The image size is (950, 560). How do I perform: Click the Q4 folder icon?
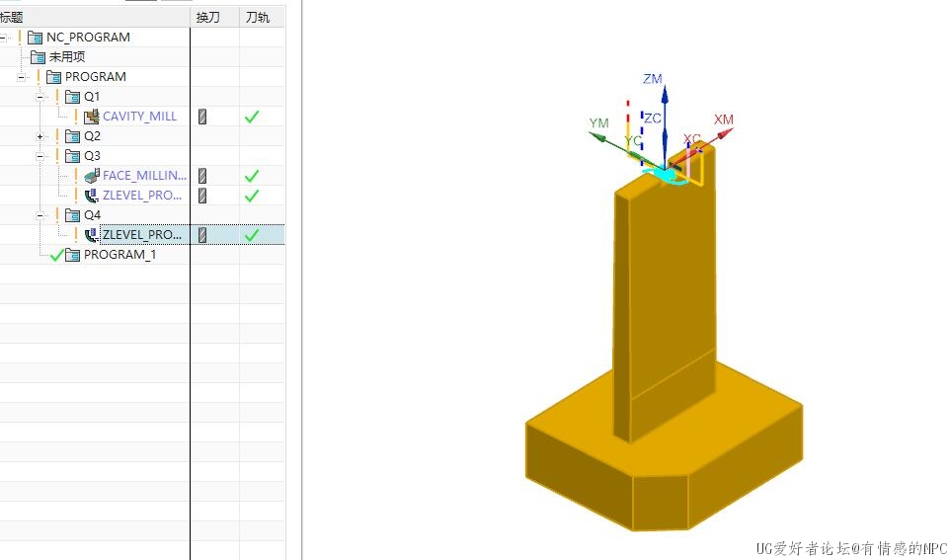click(73, 215)
